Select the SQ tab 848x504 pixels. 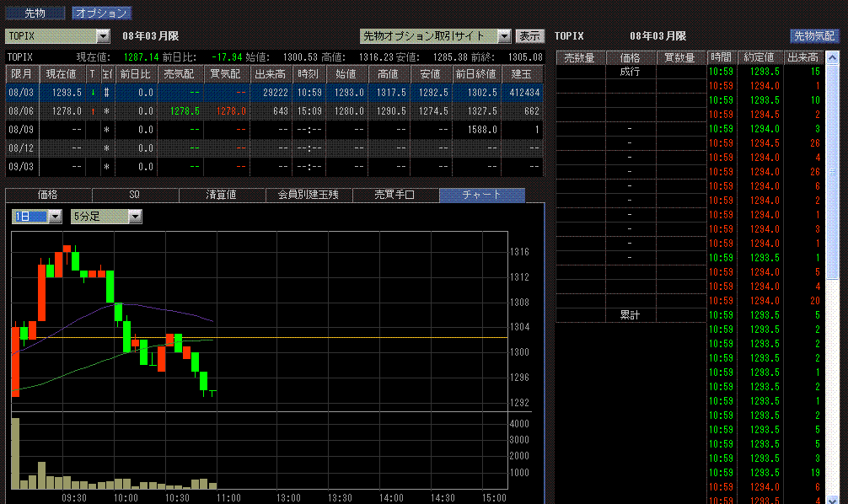135,195
